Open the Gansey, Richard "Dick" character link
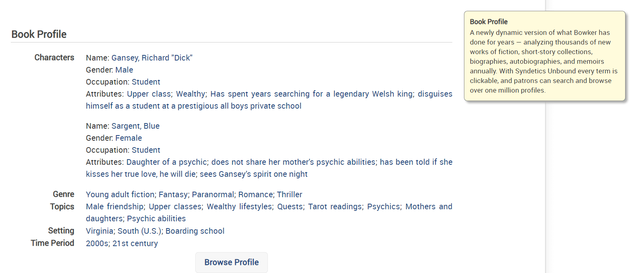 pyautogui.click(x=152, y=58)
